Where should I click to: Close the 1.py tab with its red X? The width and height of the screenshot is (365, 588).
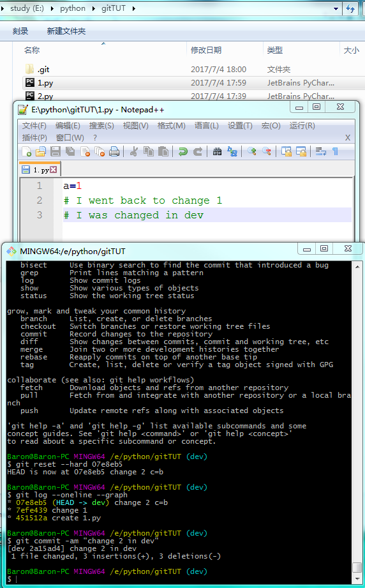click(x=54, y=169)
